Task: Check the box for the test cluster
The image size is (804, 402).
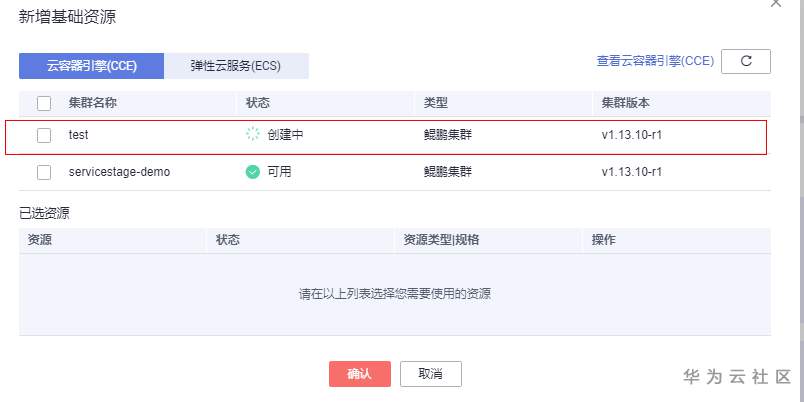Action: click(x=44, y=136)
